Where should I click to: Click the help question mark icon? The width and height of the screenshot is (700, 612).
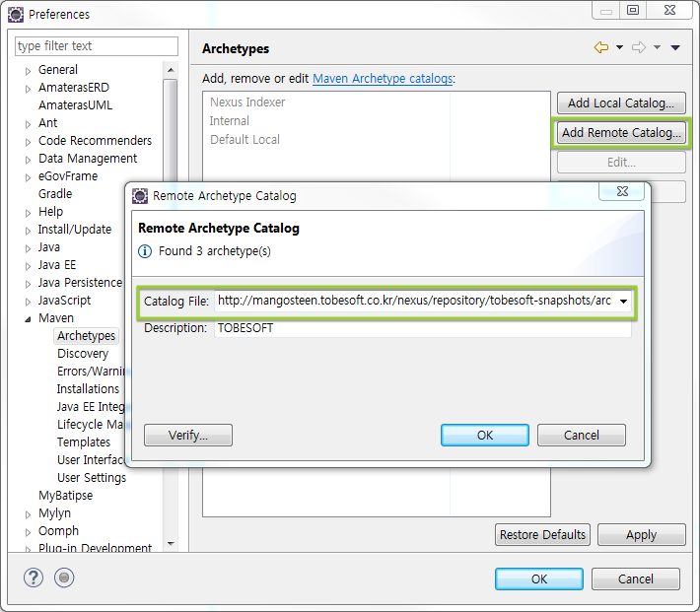[34, 578]
